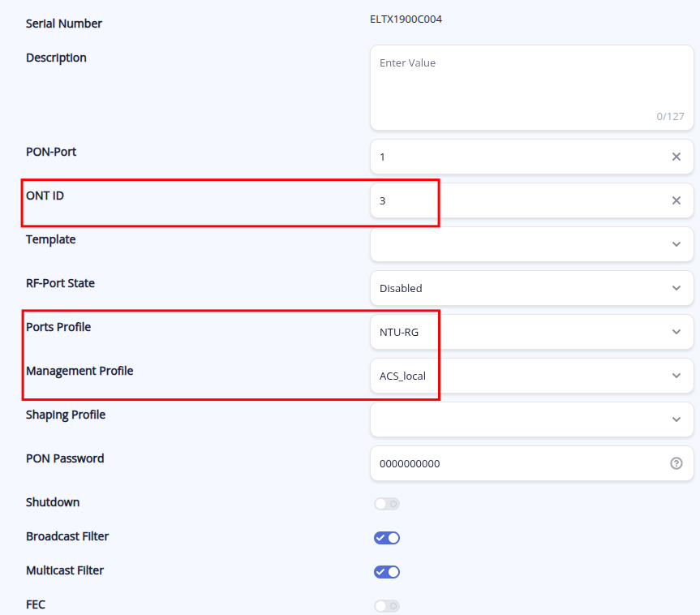This screenshot has width=700, height=615.
Task: Click the Description character counter 0/127
Action: [670, 116]
